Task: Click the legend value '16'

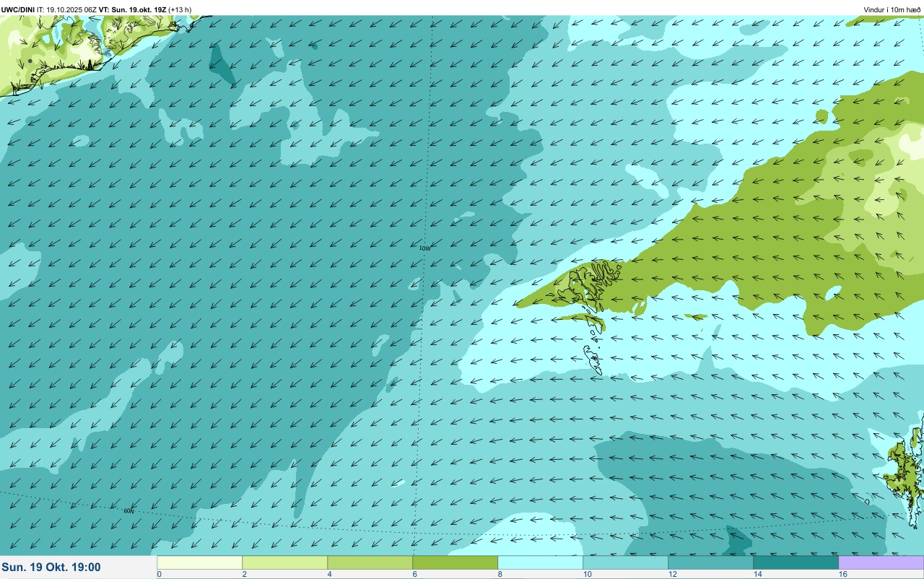Action: click(x=843, y=574)
